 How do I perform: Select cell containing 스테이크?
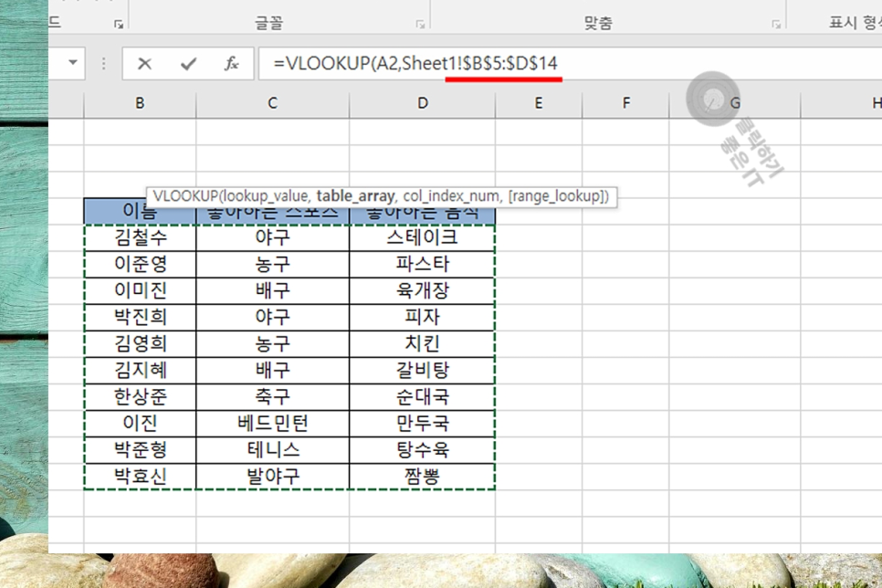422,237
